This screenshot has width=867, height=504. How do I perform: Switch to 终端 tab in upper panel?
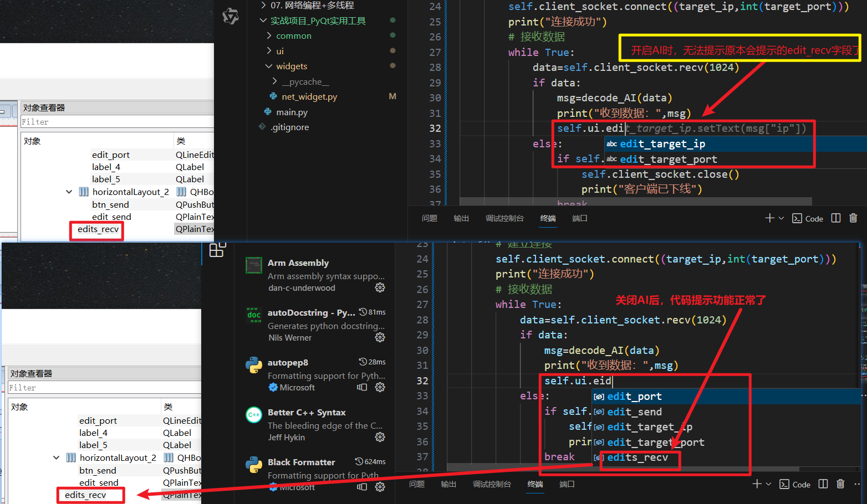click(548, 218)
